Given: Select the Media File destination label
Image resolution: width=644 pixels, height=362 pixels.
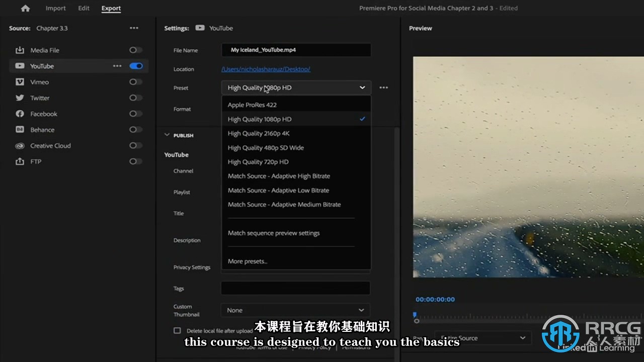Looking at the screenshot, I should point(45,50).
